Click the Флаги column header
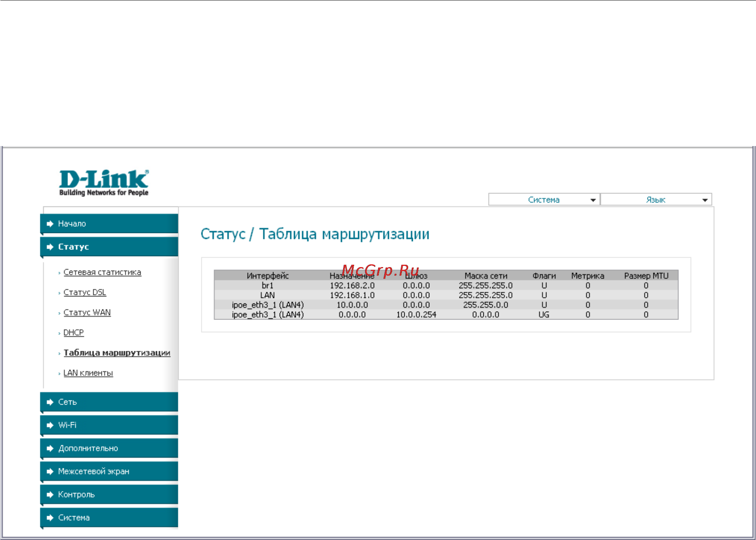This screenshot has height=540, width=756. click(544, 276)
